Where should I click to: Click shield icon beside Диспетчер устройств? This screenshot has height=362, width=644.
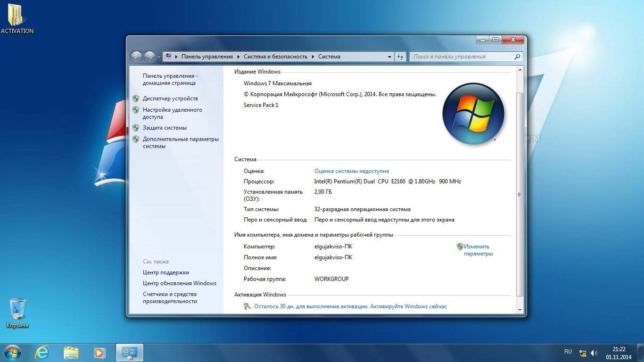coord(136,99)
